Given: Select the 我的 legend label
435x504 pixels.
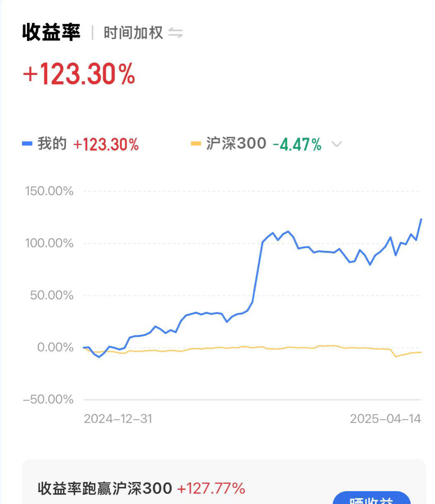Looking at the screenshot, I should (52, 144).
